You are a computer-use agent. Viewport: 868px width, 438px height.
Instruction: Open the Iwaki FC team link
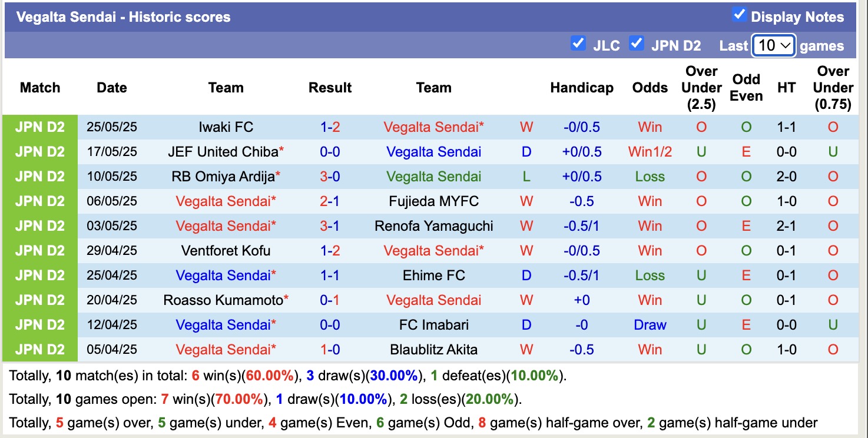tap(226, 127)
